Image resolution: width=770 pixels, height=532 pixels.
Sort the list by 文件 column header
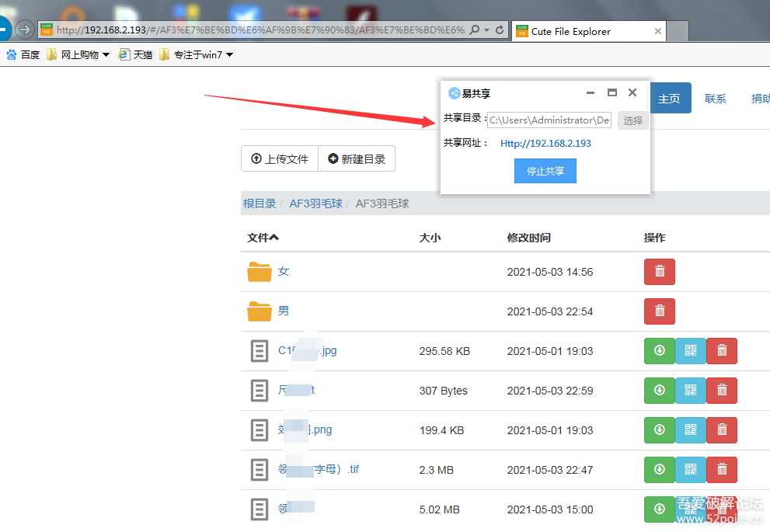[263, 238]
